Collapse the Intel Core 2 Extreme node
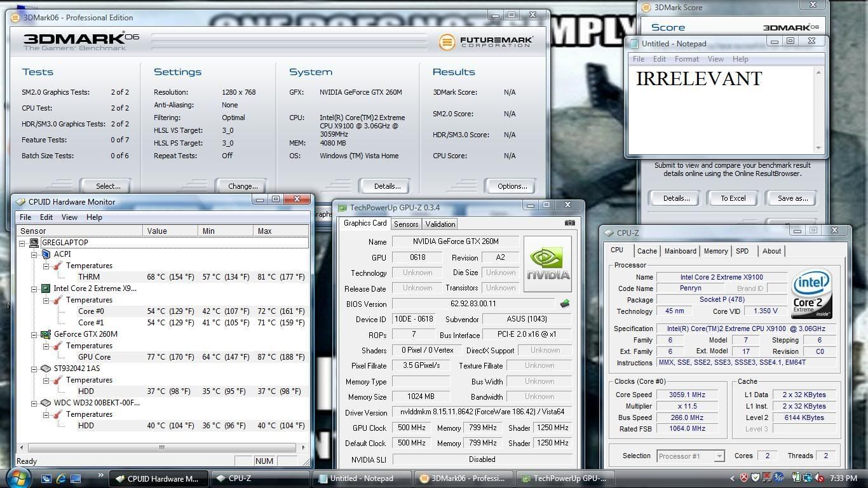The width and height of the screenshot is (868, 488). [34, 288]
